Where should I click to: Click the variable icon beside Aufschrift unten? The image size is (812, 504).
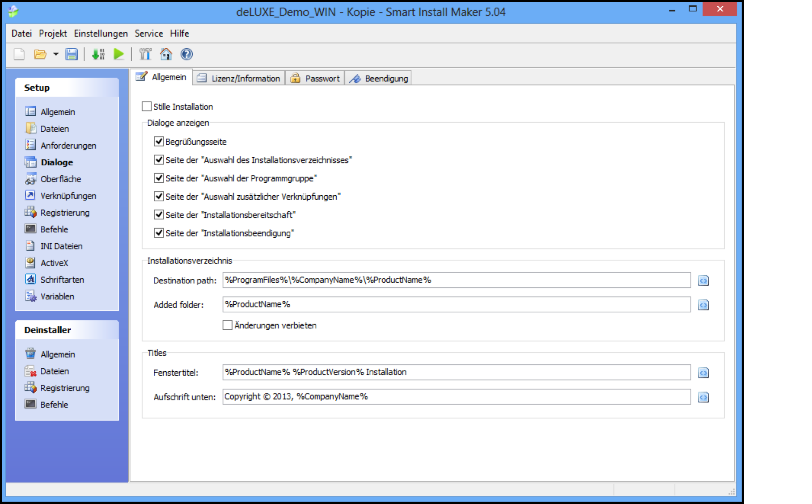(703, 397)
